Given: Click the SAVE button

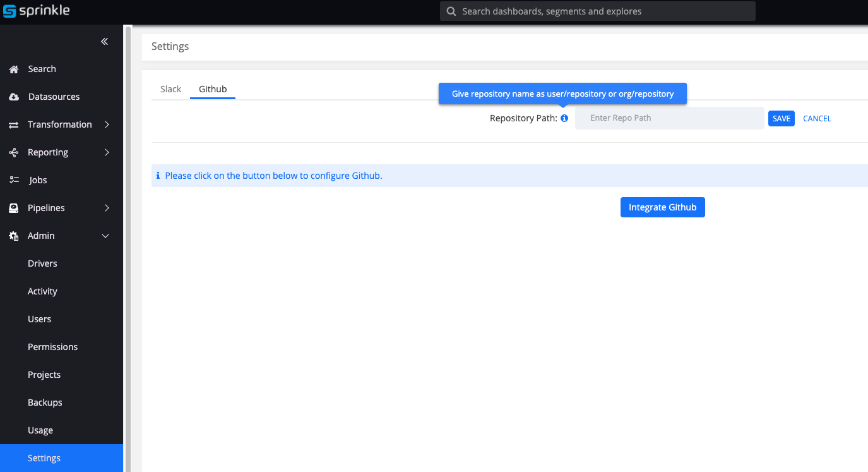Looking at the screenshot, I should click(x=782, y=118).
